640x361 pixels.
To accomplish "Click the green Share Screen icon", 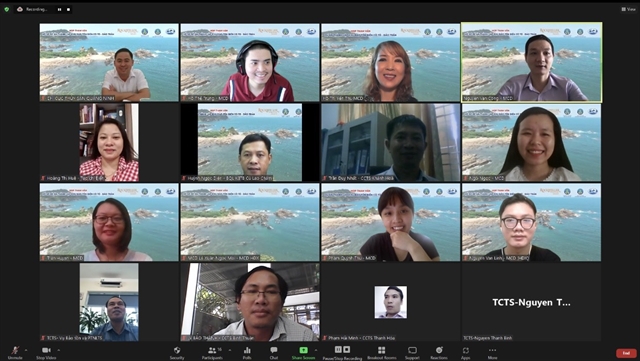I will (x=303, y=350).
